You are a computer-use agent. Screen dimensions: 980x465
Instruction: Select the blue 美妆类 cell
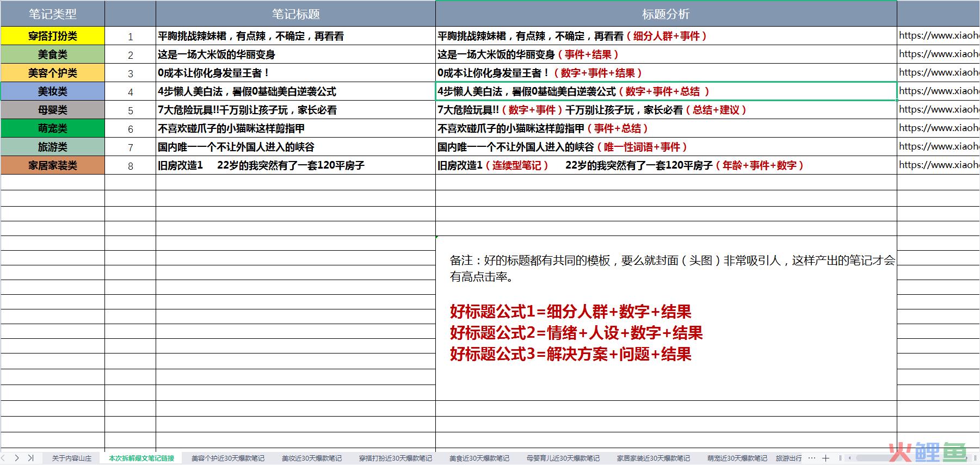tap(53, 91)
